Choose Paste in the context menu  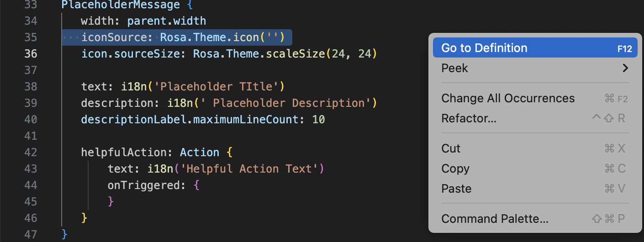point(456,189)
